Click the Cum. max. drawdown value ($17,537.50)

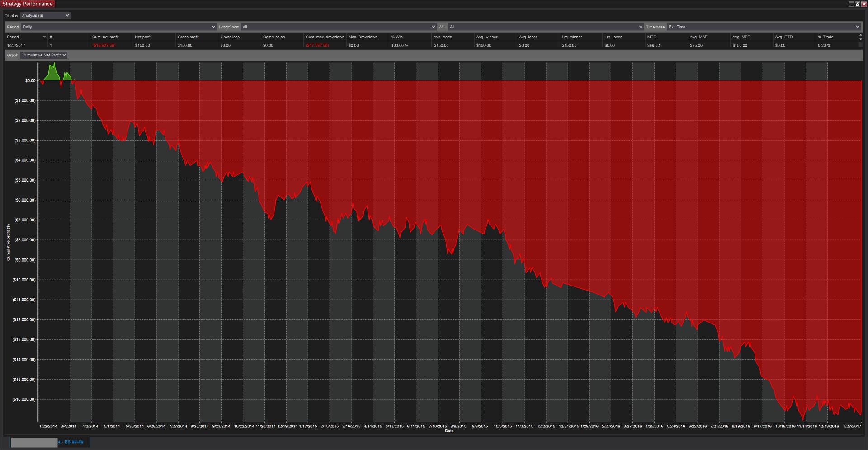pyautogui.click(x=317, y=45)
